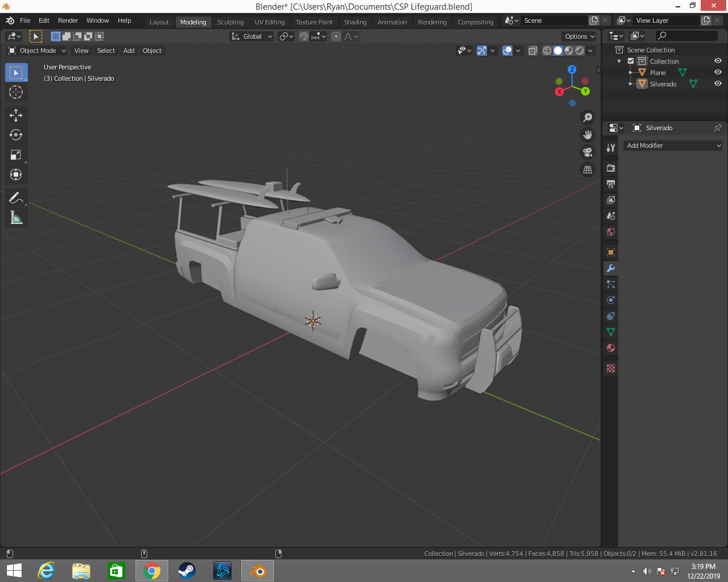Toggle pin icon in properties header
The height and width of the screenshot is (582, 728).
coord(718,128)
